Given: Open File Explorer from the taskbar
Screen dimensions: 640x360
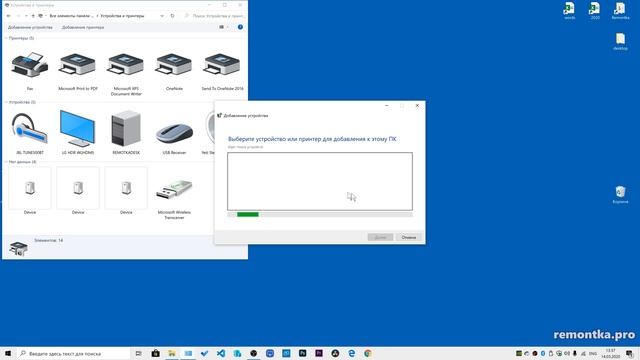Looking at the screenshot, I should pyautogui.click(x=172, y=353).
